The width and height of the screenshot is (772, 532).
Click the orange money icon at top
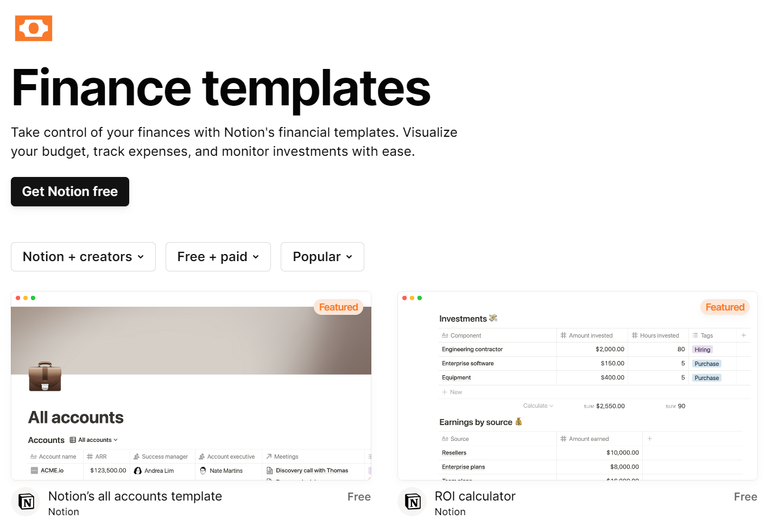coord(34,28)
